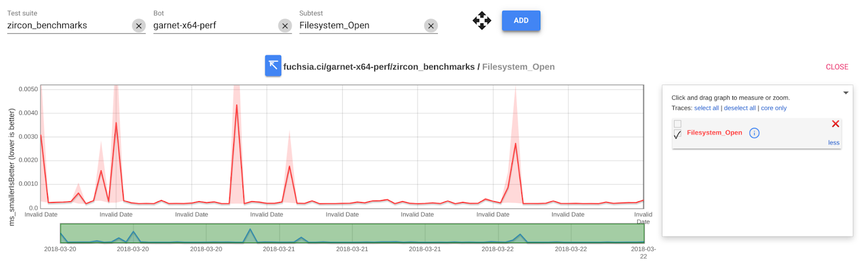Open the Subtest selection field
Viewport: 868px width, 269px height.
pos(360,25)
